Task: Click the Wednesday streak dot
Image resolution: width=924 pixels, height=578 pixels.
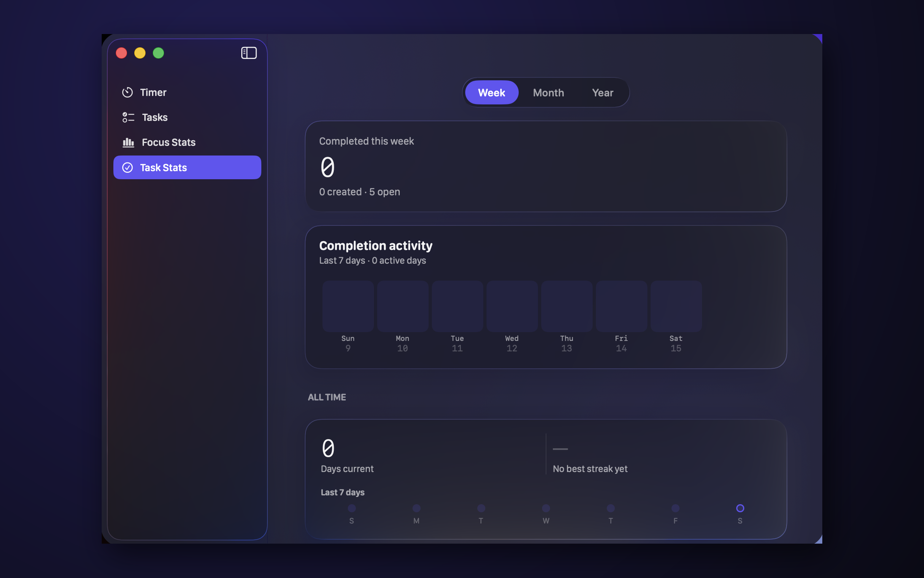Action: [x=546, y=508]
